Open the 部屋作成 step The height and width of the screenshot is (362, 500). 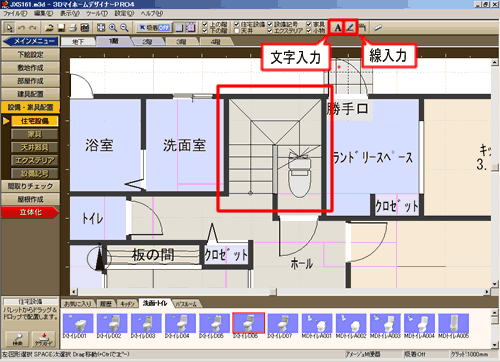(x=30, y=81)
